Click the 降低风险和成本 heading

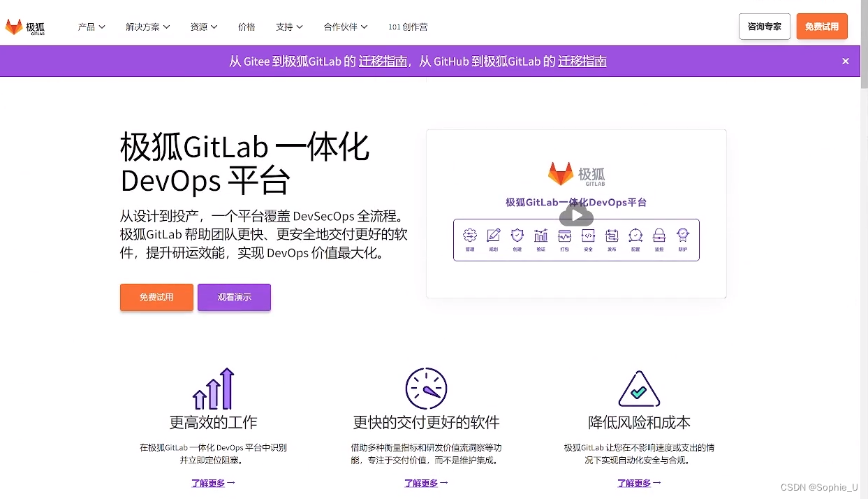coord(639,423)
